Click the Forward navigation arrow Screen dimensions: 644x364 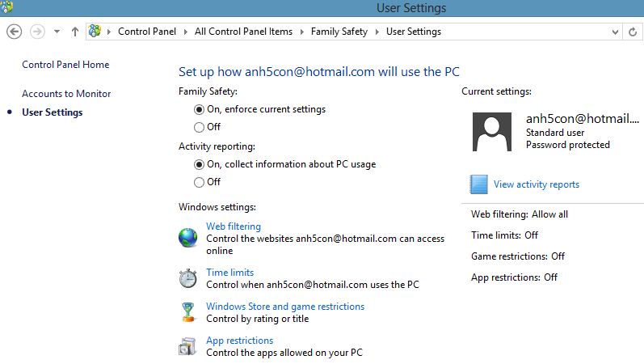point(37,32)
